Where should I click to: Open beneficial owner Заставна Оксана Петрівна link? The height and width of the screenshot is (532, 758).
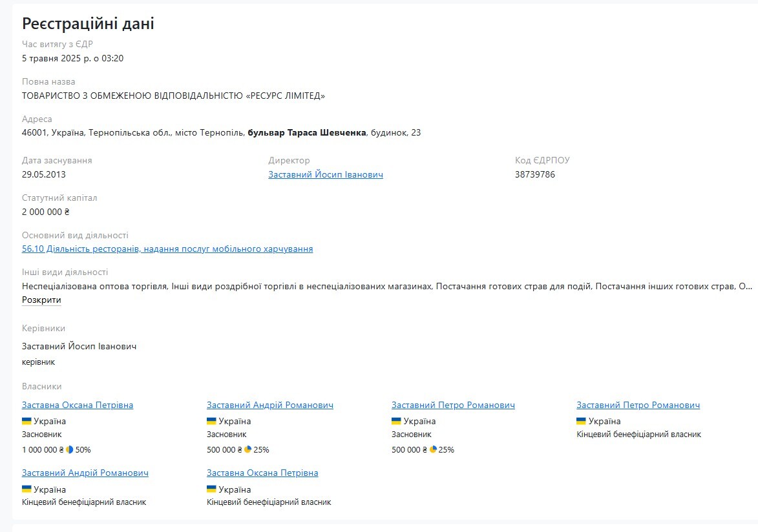262,473
